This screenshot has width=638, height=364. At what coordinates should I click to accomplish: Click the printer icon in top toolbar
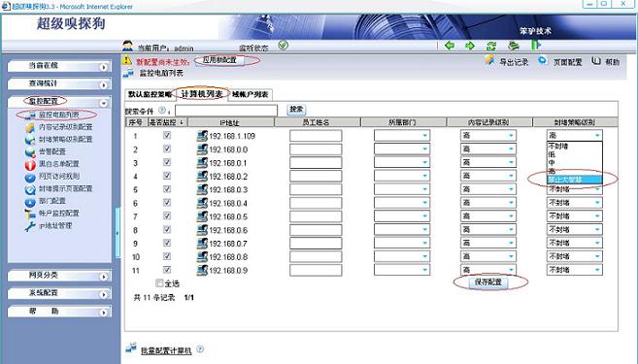(x=514, y=46)
